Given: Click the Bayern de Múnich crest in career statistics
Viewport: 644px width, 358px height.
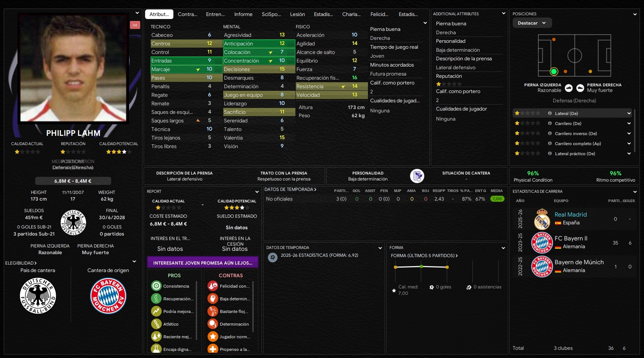Looking at the screenshot, I should tap(542, 266).
